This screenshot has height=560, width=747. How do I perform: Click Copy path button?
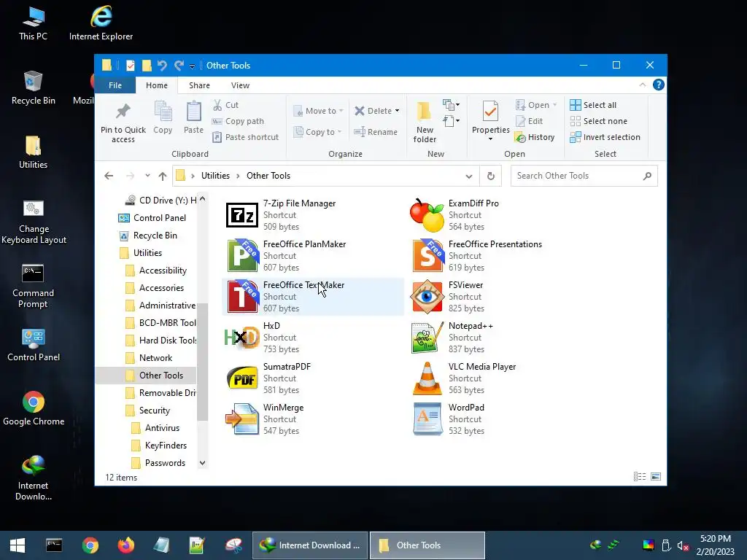pos(239,121)
